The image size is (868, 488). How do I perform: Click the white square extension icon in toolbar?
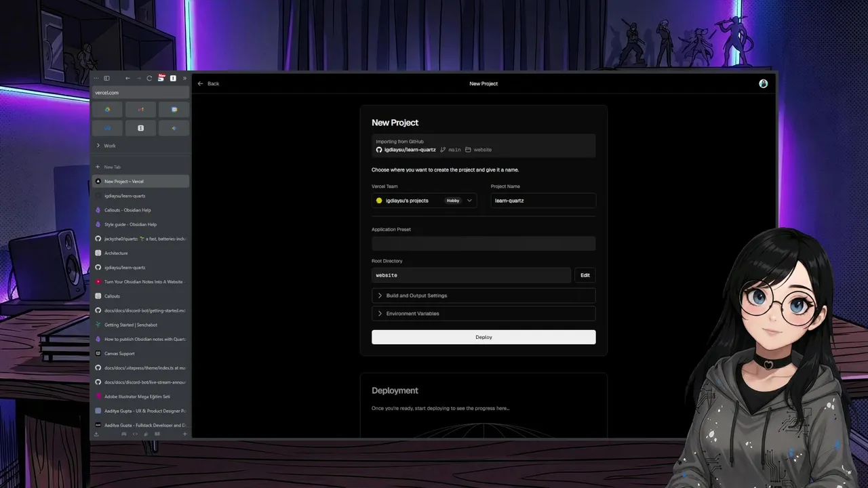coord(173,78)
